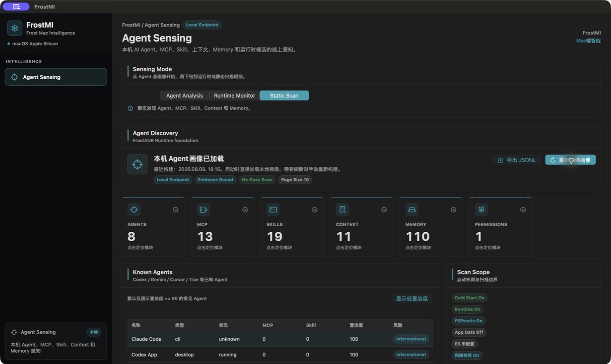The image size is (611, 364).
Task: Click the MCP card icon
Action: tap(203, 209)
